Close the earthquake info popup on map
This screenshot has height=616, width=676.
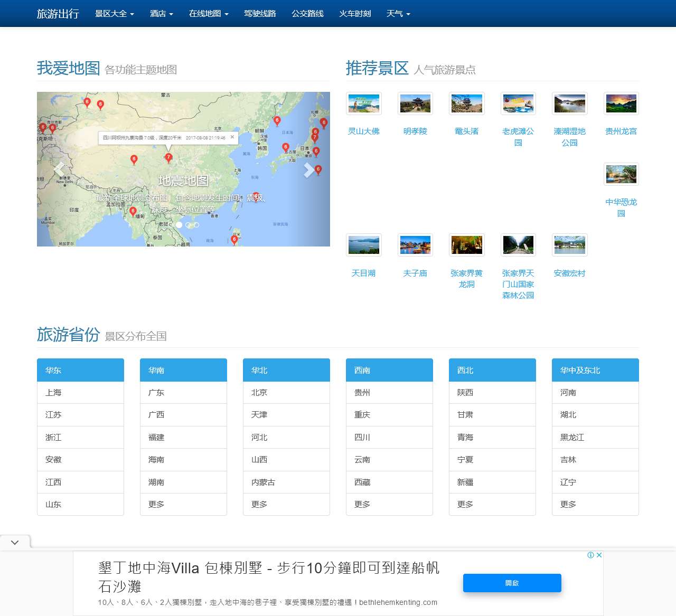click(x=231, y=137)
